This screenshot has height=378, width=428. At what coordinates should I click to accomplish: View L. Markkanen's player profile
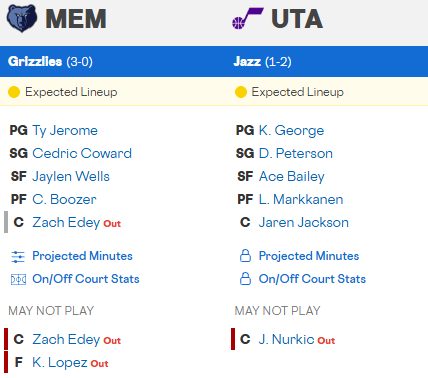pos(301,199)
